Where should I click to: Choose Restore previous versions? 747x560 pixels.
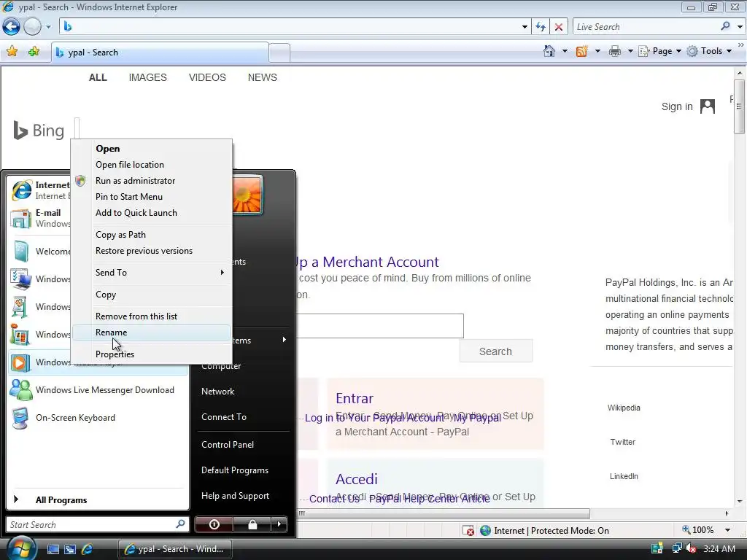(x=151, y=251)
